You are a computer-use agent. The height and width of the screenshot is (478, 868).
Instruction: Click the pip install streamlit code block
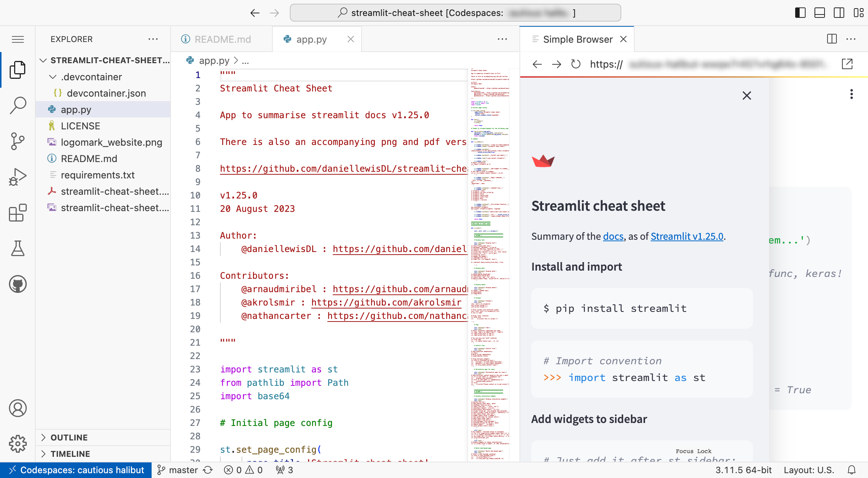click(642, 309)
